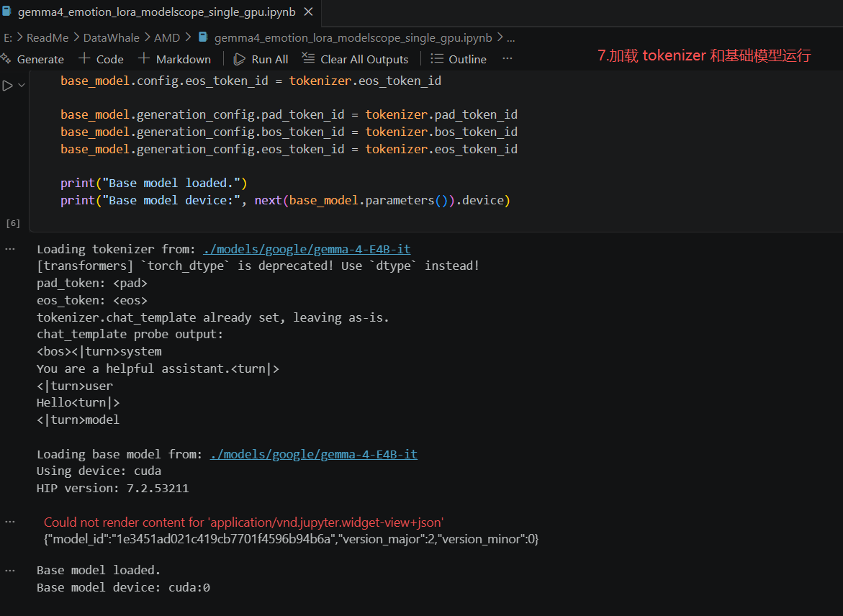Click 'pad_token: <pad>' output line
The width and height of the screenshot is (843, 616).
(92, 283)
